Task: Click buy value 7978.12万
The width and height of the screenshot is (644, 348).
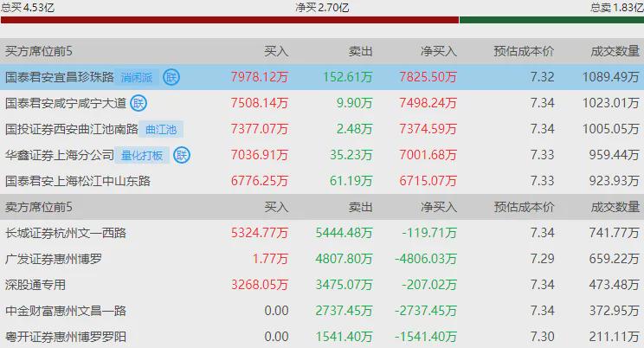Action: coord(259,77)
